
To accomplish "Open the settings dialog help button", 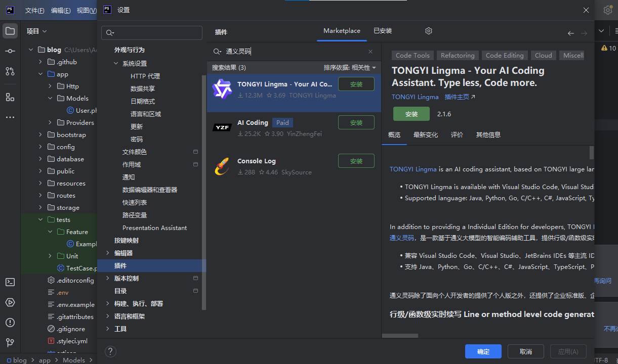I will tap(110, 351).
